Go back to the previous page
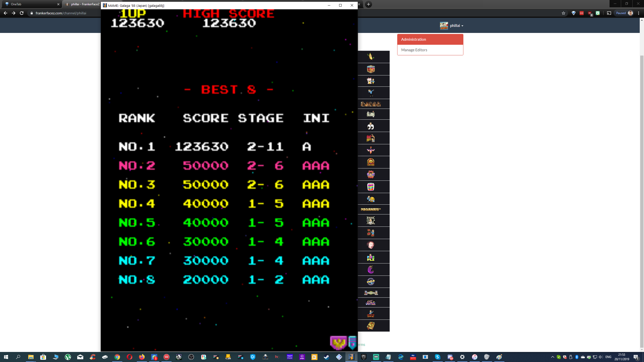Image resolution: width=644 pixels, height=362 pixels. click(6, 13)
